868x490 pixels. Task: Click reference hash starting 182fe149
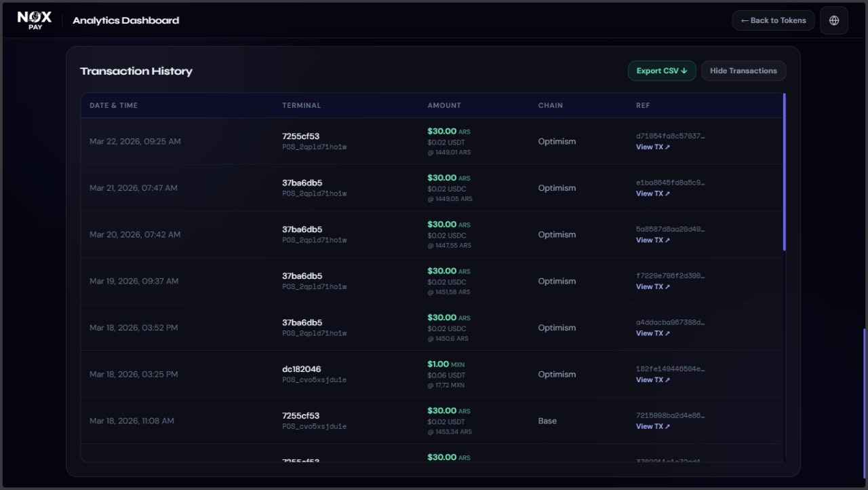[x=670, y=369]
